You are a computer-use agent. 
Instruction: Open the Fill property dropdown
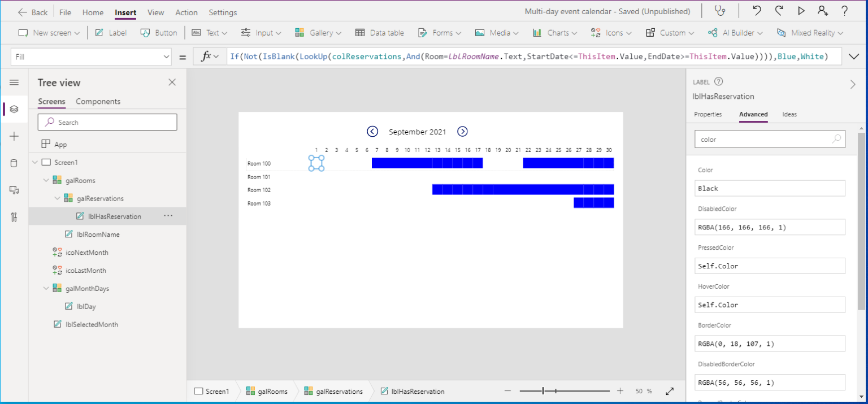(x=166, y=56)
